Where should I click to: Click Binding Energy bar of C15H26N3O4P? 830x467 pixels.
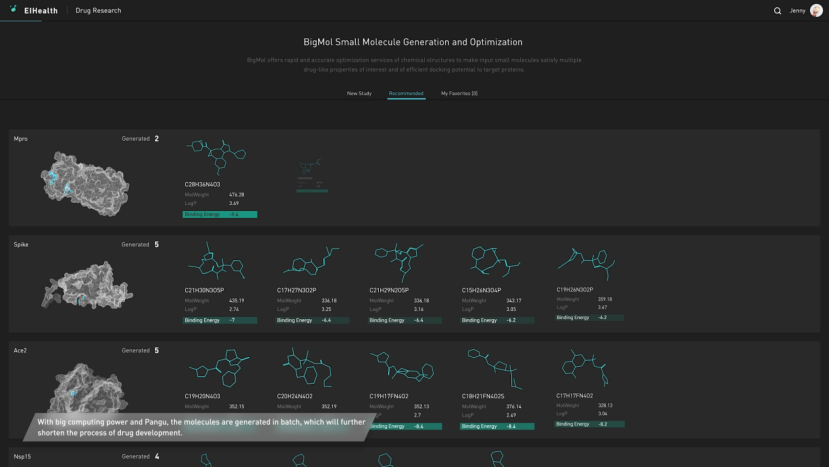pos(497,320)
